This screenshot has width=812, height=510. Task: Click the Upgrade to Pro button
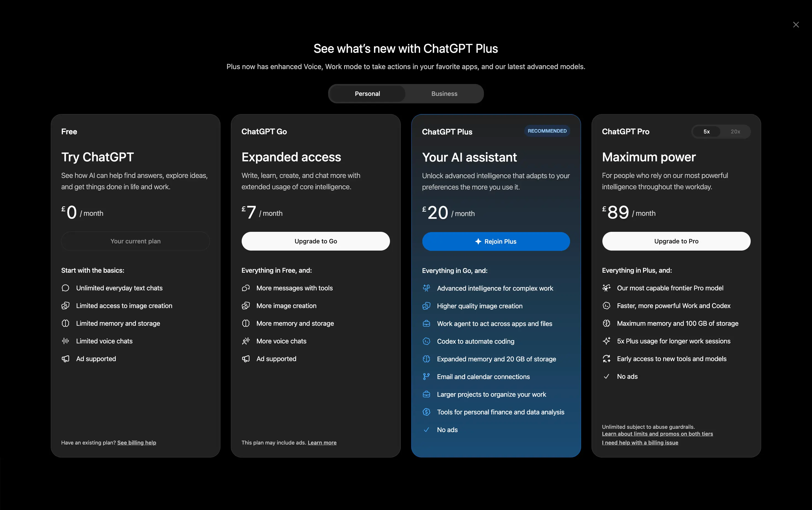[676, 241]
